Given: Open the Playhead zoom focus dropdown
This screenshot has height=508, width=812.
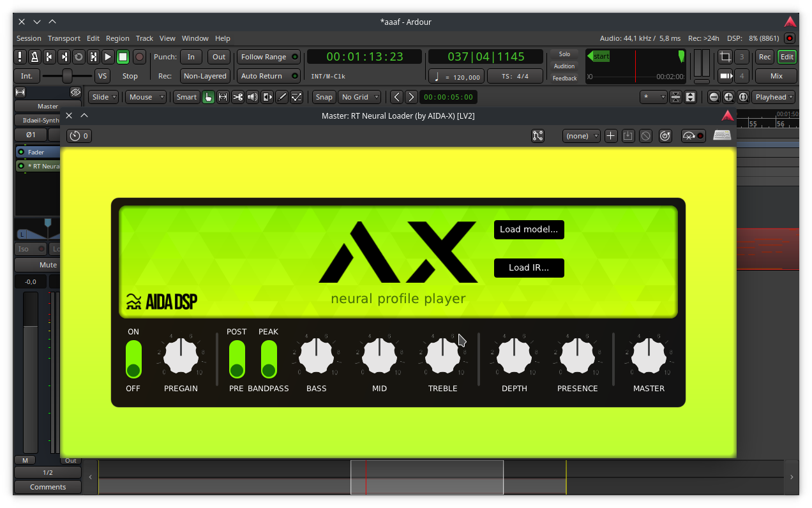Looking at the screenshot, I should 774,97.
